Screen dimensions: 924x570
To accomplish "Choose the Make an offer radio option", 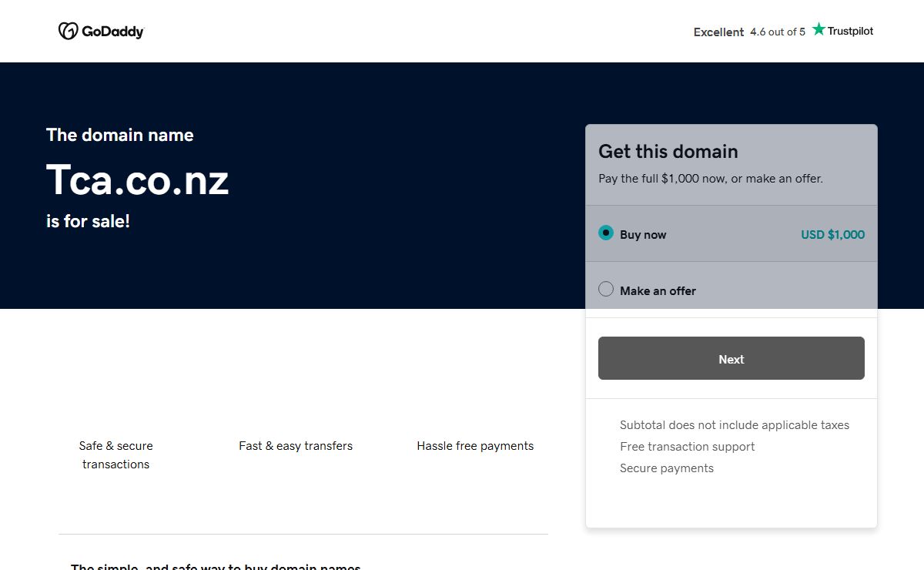I will tap(606, 290).
